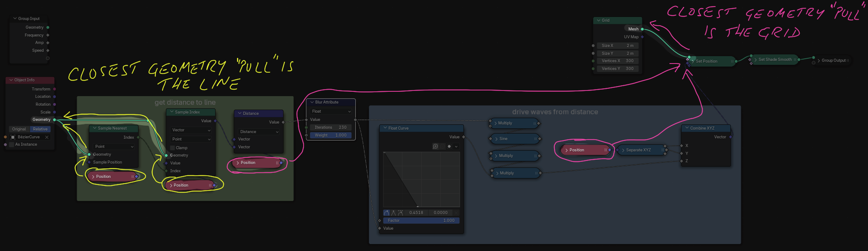Switch Object Info to Original mode
This screenshot has width=868, height=251.
19,129
